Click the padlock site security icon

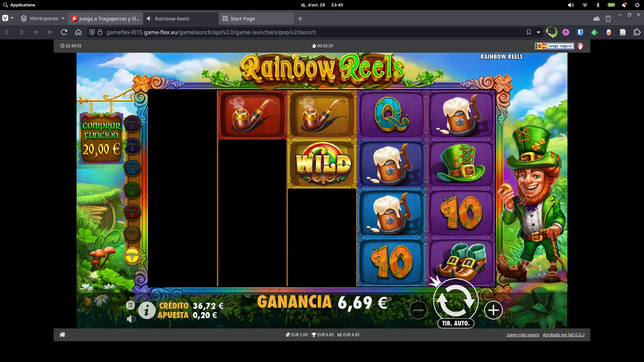pos(100,32)
